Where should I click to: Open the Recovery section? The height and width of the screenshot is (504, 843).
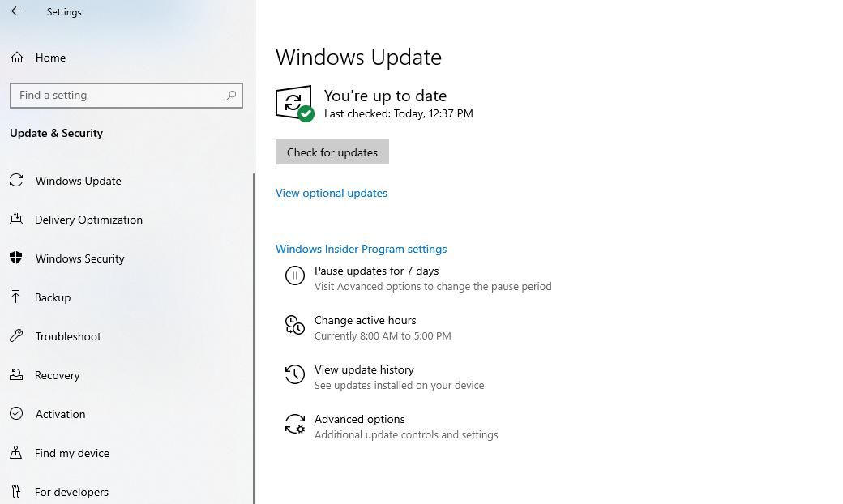(x=57, y=375)
